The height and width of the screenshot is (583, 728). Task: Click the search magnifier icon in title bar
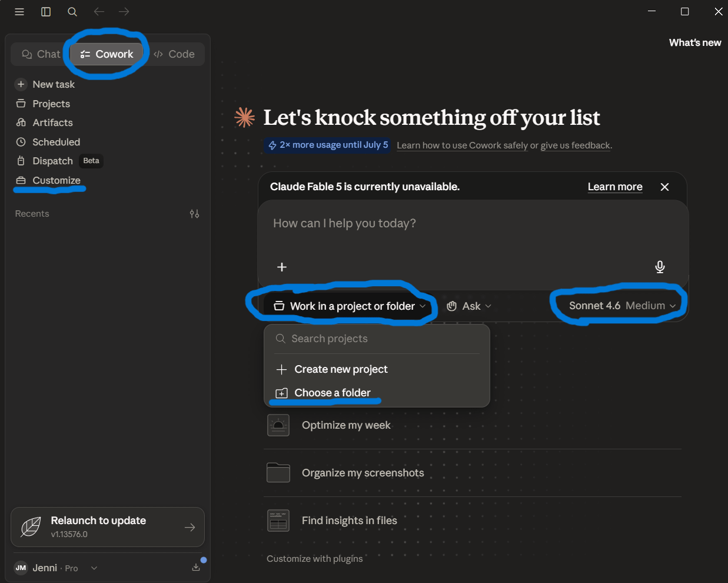(72, 12)
